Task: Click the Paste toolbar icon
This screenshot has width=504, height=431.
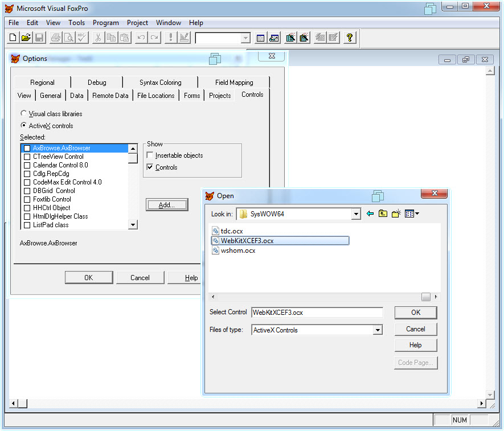Action: click(124, 38)
